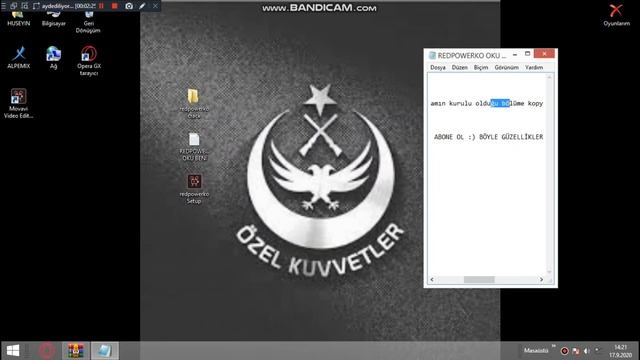Open the Windows Start button

[x=13, y=351]
